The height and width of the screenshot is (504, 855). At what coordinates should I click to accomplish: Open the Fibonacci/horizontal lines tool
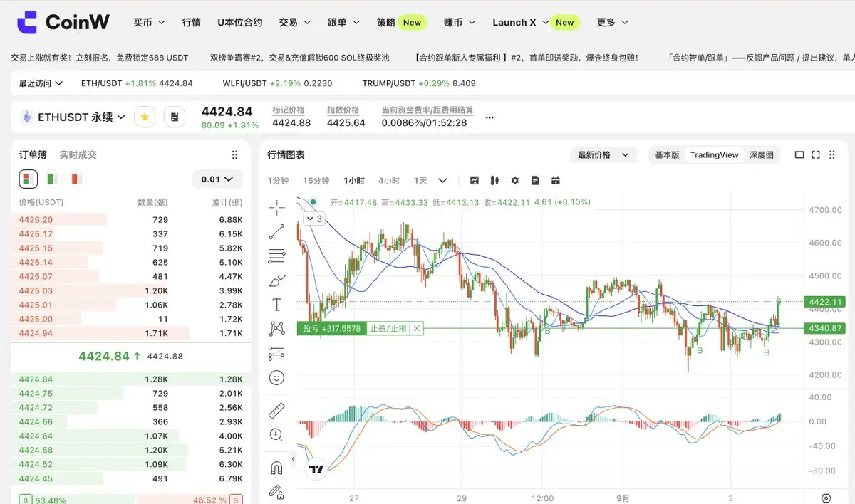tap(276, 256)
